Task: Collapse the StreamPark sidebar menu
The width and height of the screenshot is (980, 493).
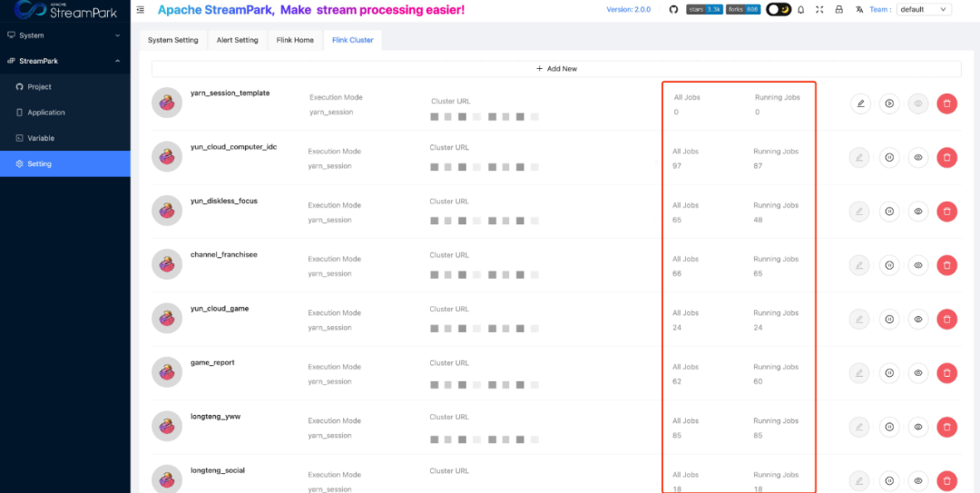Action: point(64,61)
